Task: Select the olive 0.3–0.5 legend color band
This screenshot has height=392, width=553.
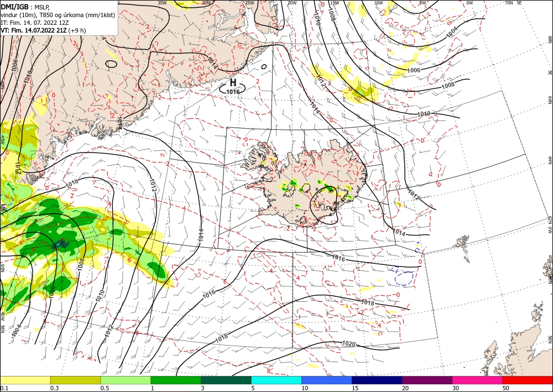Action: click(75, 380)
